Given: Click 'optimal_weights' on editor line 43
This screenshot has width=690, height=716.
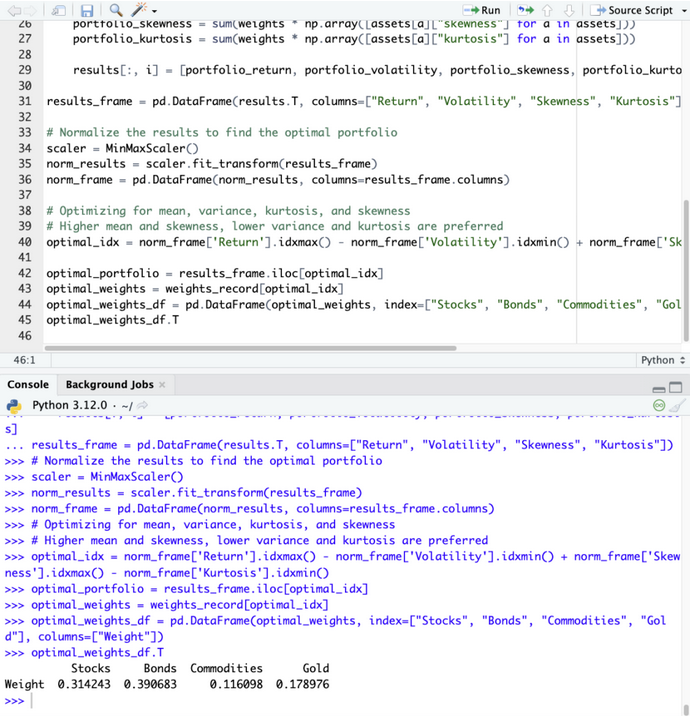Looking at the screenshot, I should [x=96, y=289].
